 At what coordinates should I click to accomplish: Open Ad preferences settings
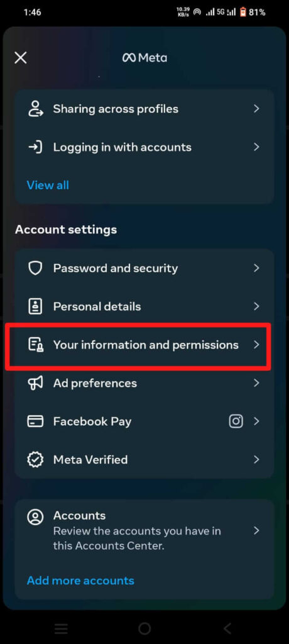pos(144,383)
